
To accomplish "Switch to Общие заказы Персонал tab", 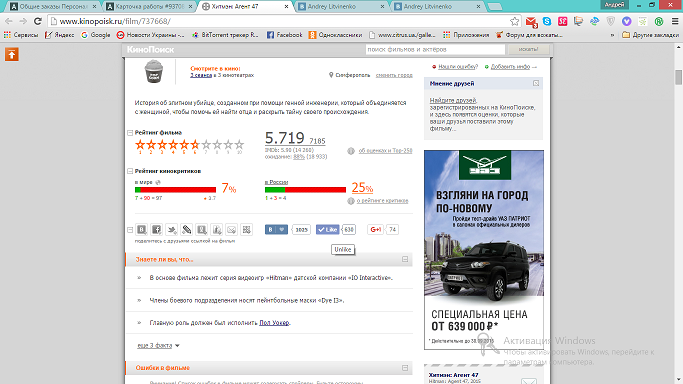I will tap(54, 7).
